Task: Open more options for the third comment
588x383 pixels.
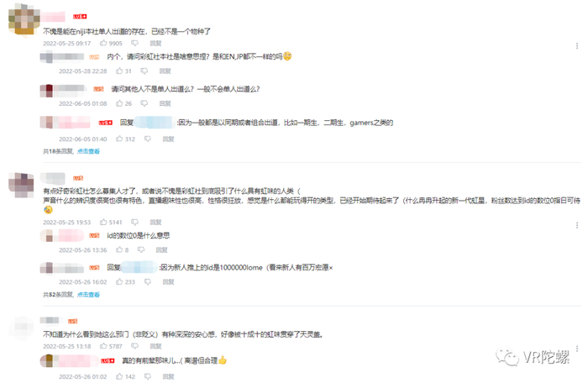Action: (x=577, y=348)
